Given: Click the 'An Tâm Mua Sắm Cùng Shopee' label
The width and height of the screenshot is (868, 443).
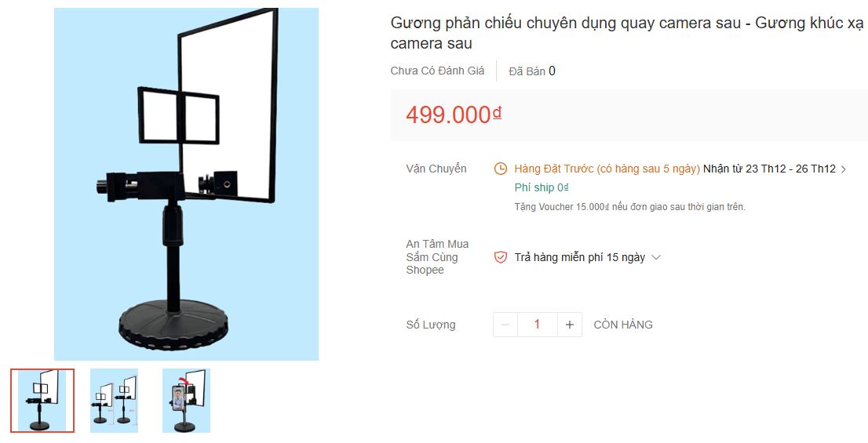Looking at the screenshot, I should (437, 257).
